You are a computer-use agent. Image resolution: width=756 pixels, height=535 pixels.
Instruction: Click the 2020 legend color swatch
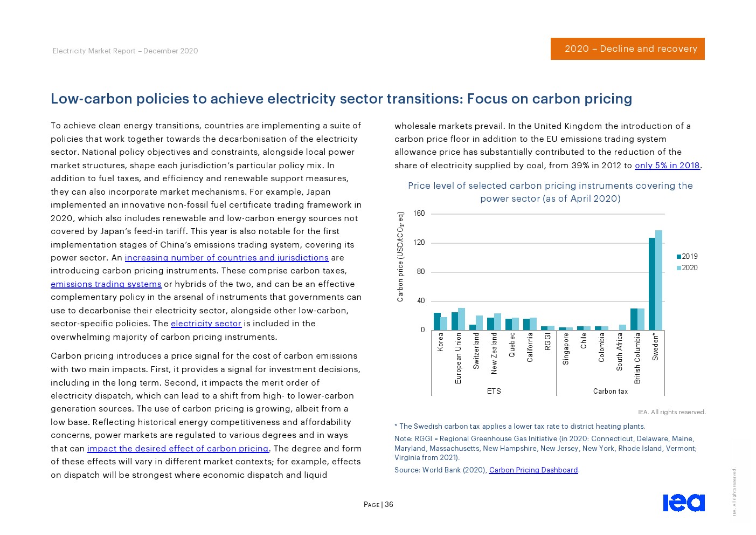click(679, 268)
